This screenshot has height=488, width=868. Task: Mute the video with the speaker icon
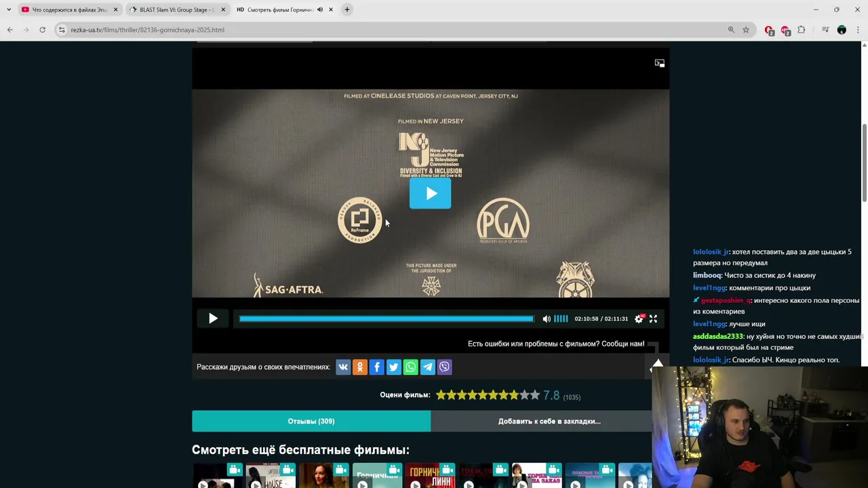tap(547, 319)
